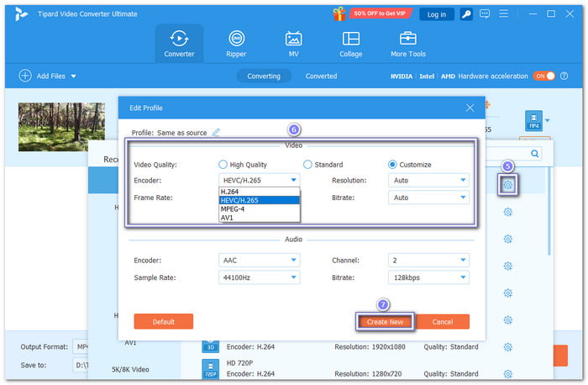The height and width of the screenshot is (385, 588).
Task: Choose H.264 from encoder list
Action: coord(230,191)
